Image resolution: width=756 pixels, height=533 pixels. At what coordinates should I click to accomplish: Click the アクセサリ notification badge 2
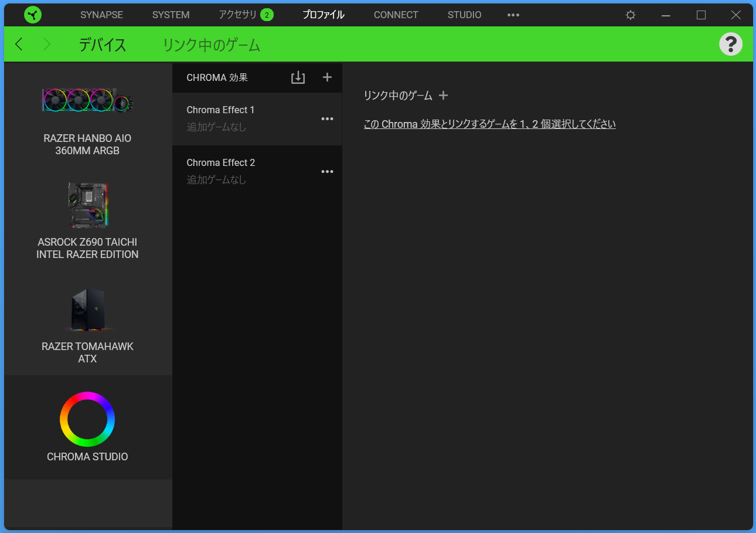coord(267,15)
